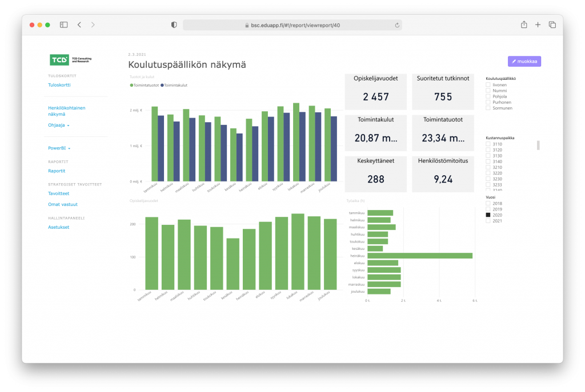The height and width of the screenshot is (392, 585).
Task: Go back with the browser back arrow
Action: click(79, 25)
